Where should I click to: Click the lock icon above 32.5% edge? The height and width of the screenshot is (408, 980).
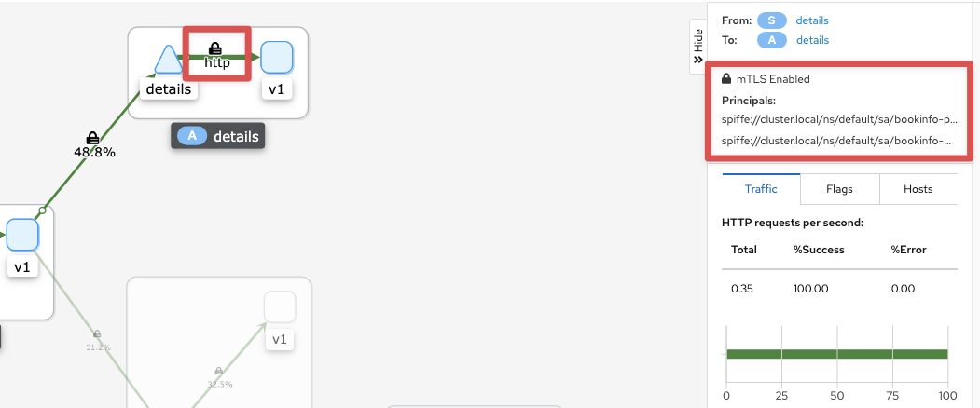click(219, 371)
